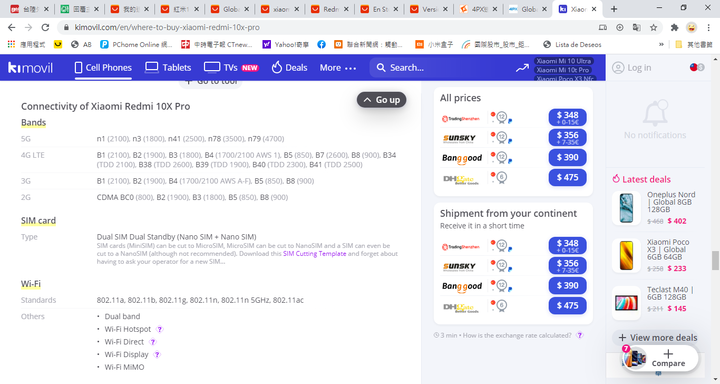This screenshot has height=384, width=720.
Task: Open Teclast M40 6GB 128GB deal
Action: tap(670, 293)
